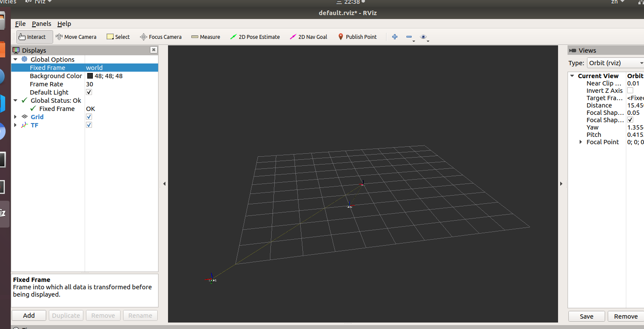
Task: Collapse the Global Options tree
Action: [16, 60]
